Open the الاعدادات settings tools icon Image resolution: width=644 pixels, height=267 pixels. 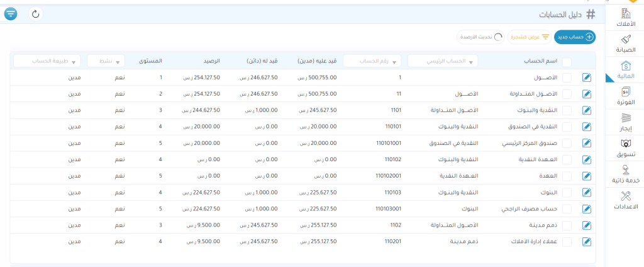click(x=626, y=196)
